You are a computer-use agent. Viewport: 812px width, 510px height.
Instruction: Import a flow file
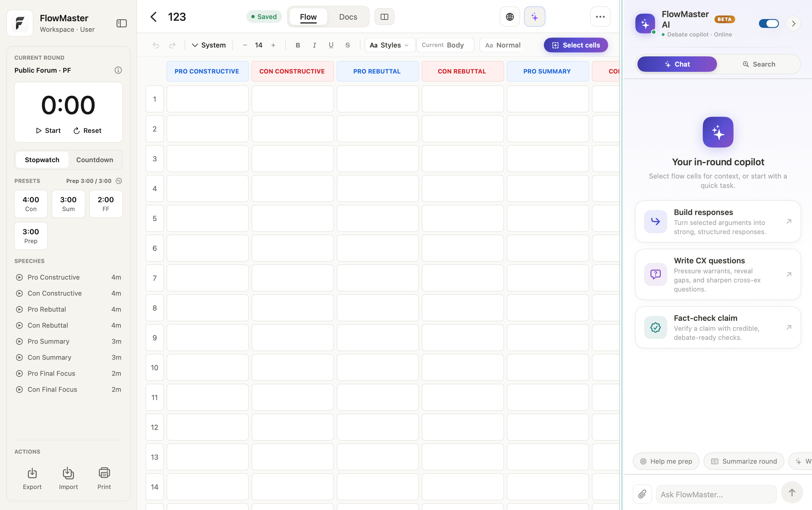click(x=68, y=478)
